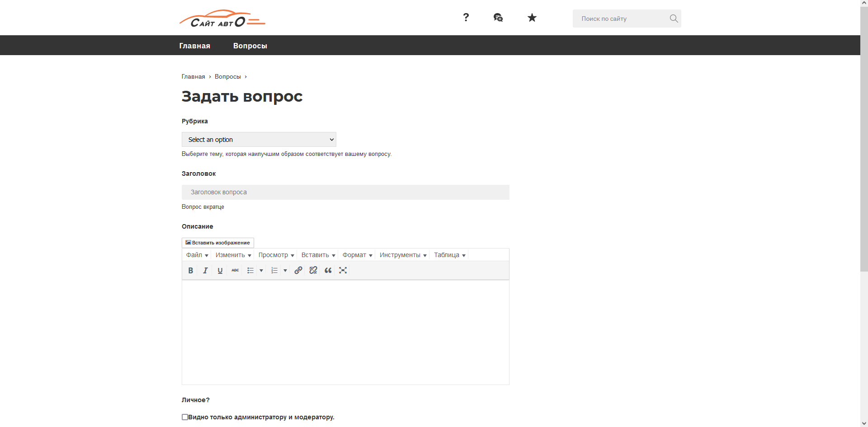Open the Просмотр editor menu
Viewport: 868px width, 427px height.
[x=276, y=255]
